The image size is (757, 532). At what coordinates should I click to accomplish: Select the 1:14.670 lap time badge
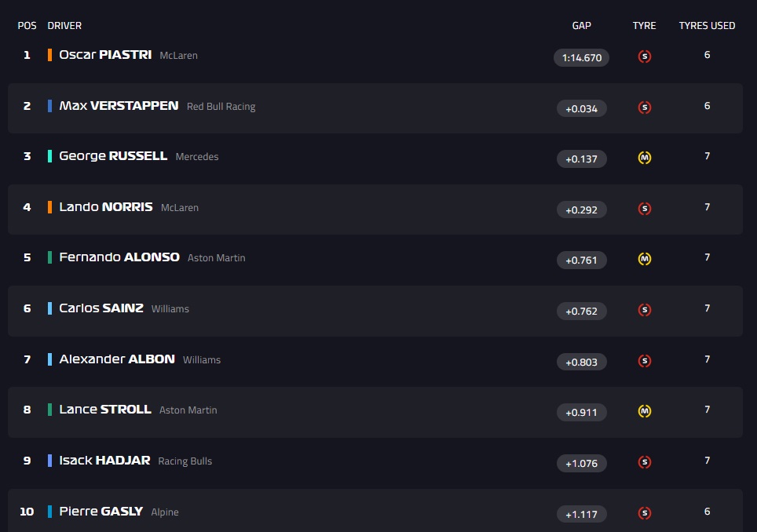point(581,57)
